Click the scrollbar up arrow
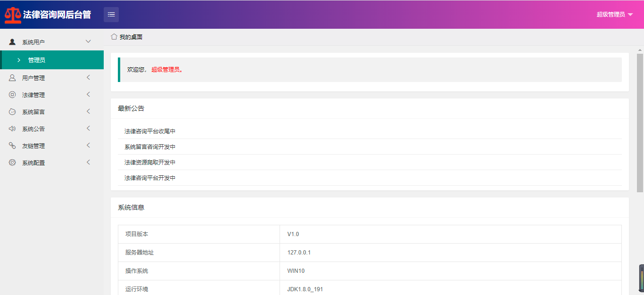The height and width of the screenshot is (295, 644). click(x=640, y=49)
